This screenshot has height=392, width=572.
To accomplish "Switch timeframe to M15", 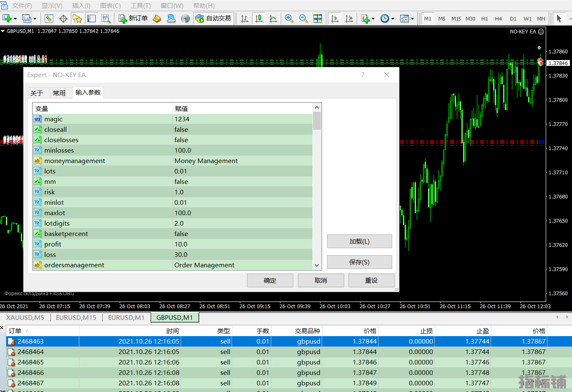I will point(456,18).
